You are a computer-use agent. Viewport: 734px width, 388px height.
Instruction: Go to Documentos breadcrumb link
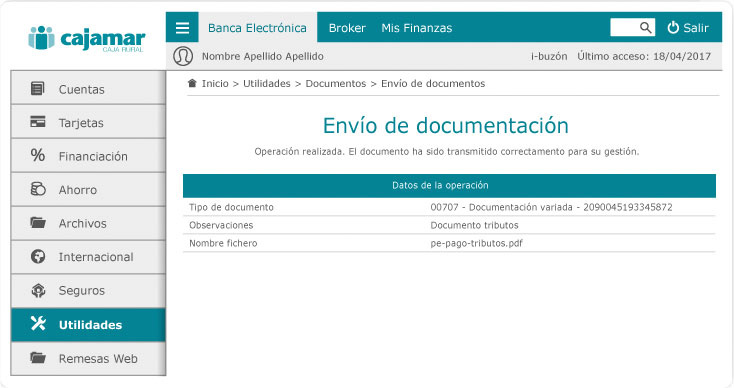tap(336, 83)
